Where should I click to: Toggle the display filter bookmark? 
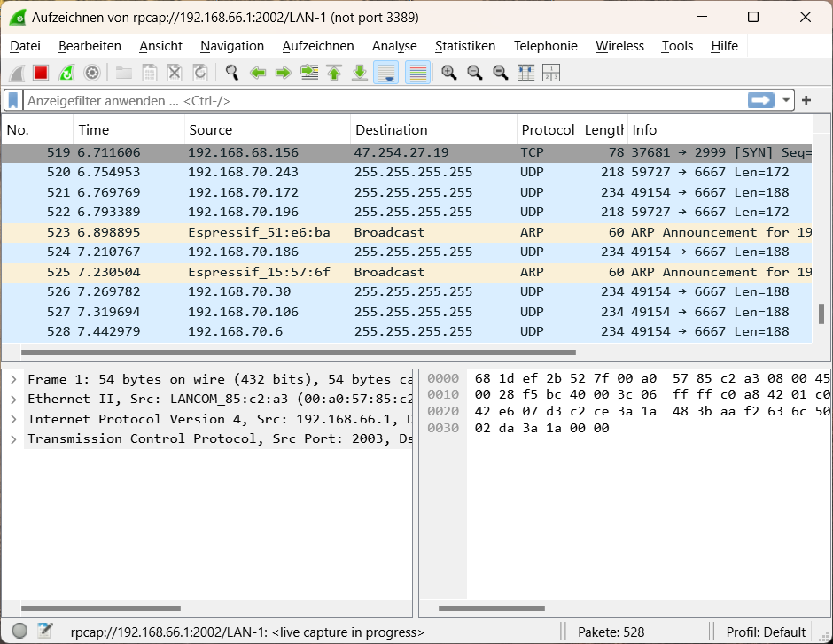(12, 99)
